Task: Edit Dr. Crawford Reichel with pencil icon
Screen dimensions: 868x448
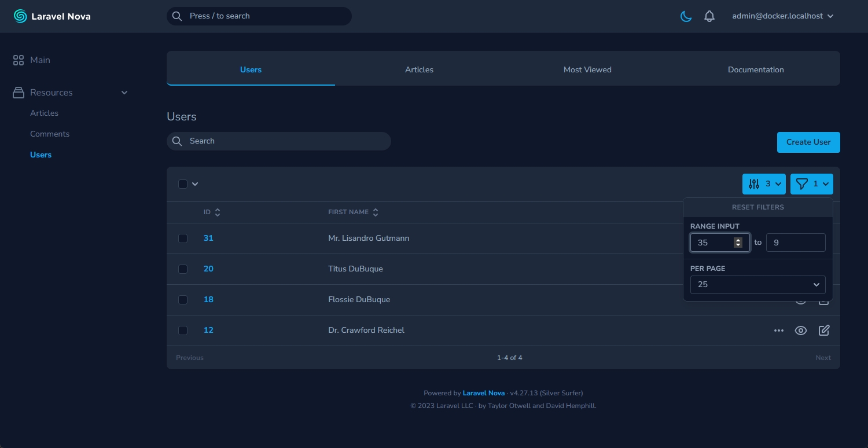Action: coord(824,331)
